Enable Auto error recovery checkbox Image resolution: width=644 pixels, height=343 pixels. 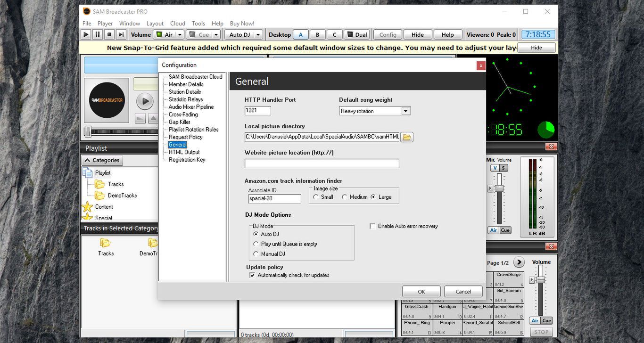(372, 226)
